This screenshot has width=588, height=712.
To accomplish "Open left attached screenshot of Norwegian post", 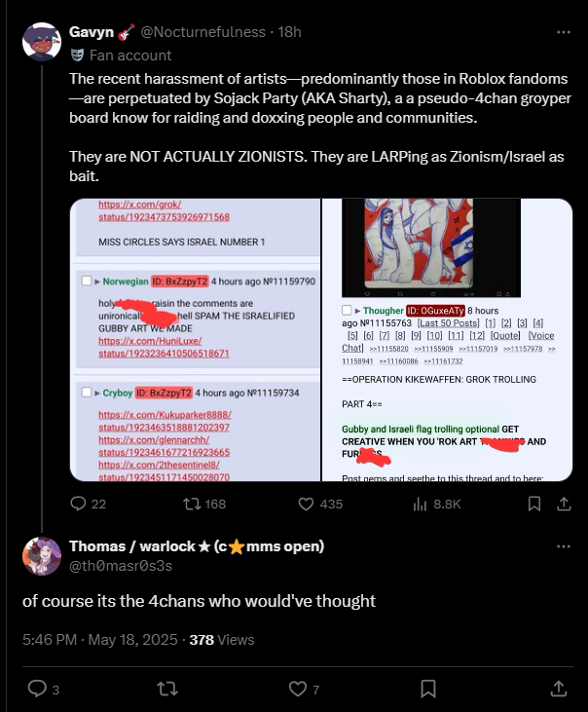I will (195, 340).
